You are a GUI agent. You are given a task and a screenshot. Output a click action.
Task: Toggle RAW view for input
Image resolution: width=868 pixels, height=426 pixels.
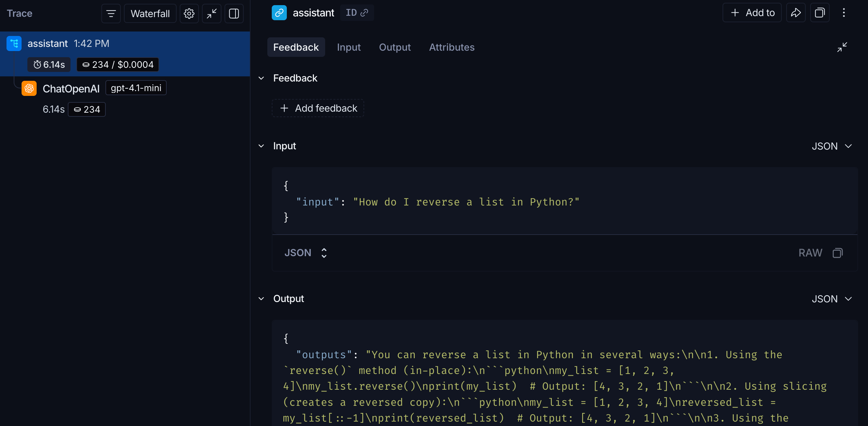[x=810, y=253]
